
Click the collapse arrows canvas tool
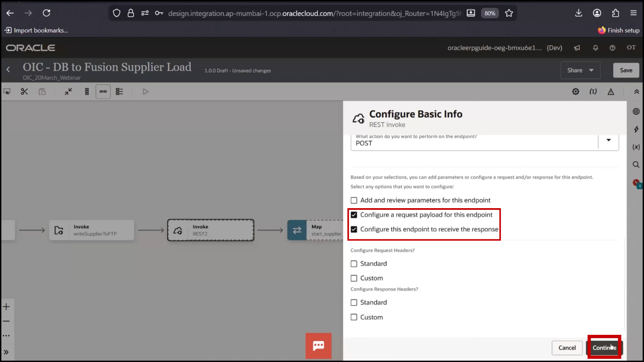68,92
